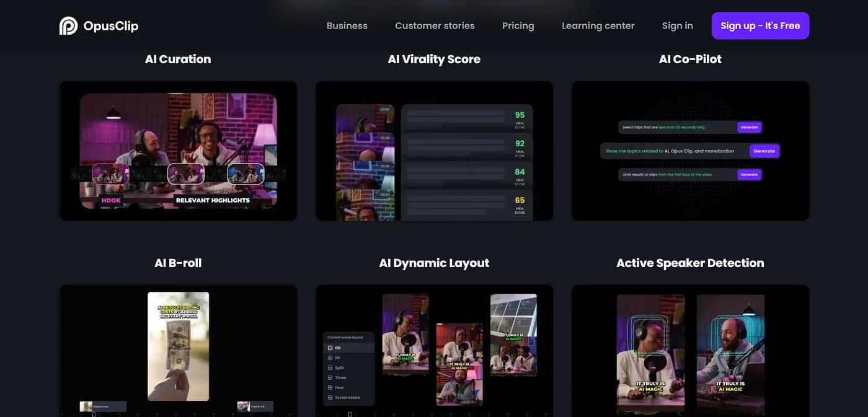Image resolution: width=868 pixels, height=417 pixels.
Task: Choose the Fit layout icon
Action: (x=330, y=358)
